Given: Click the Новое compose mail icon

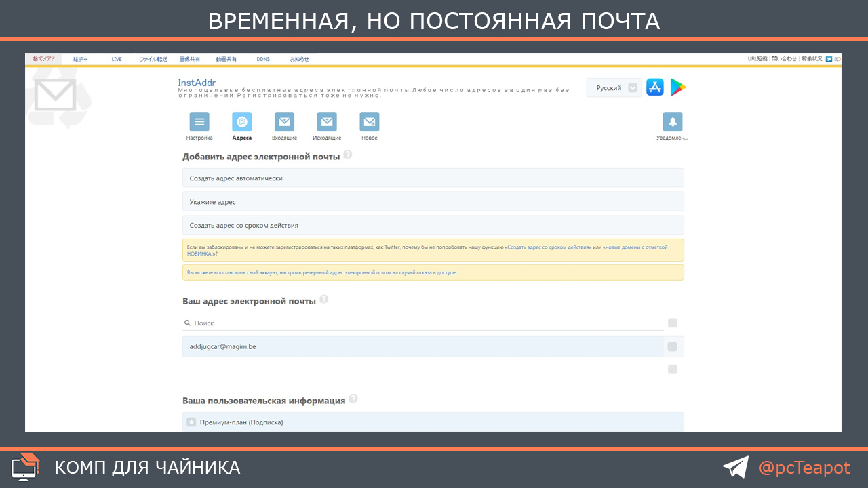Looking at the screenshot, I should [370, 122].
